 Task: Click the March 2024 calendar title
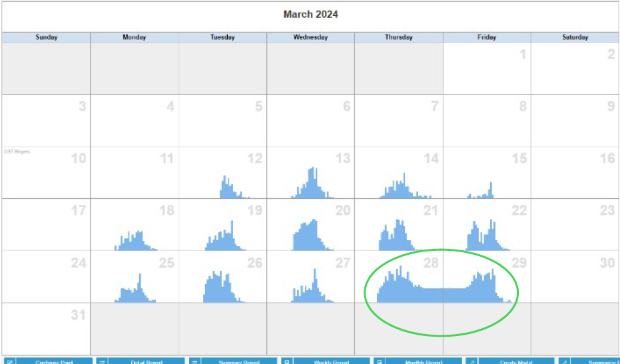pos(310,14)
